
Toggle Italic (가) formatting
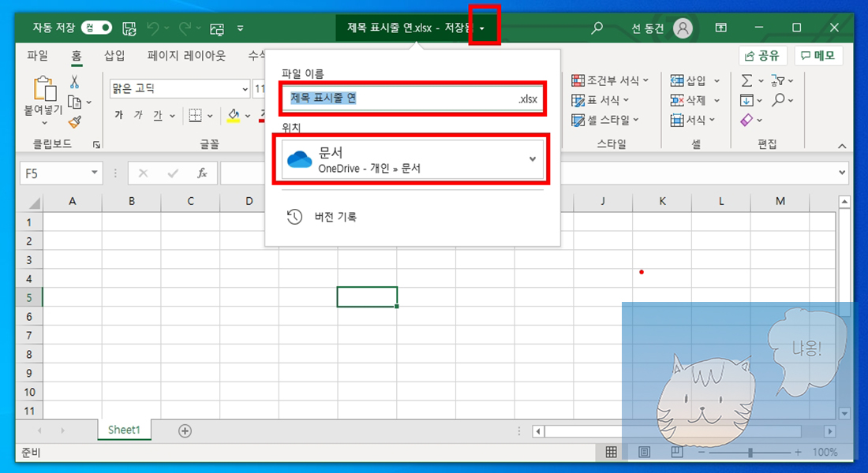(138, 115)
